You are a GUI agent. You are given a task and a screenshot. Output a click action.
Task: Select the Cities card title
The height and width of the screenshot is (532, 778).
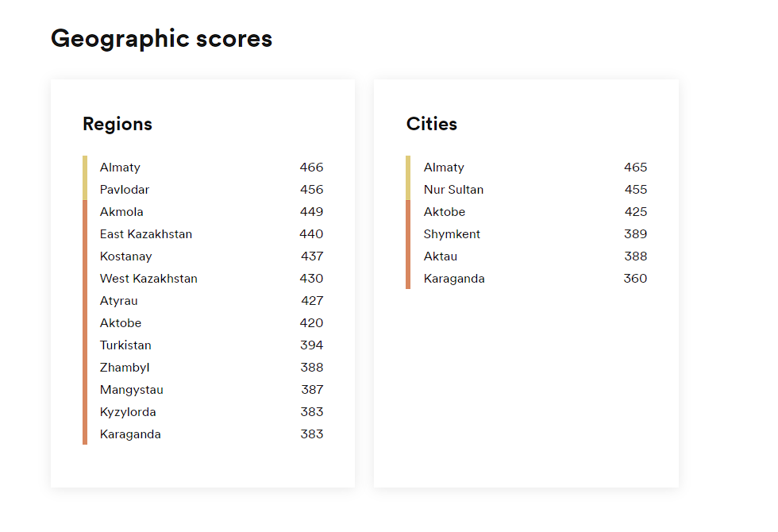[432, 124]
